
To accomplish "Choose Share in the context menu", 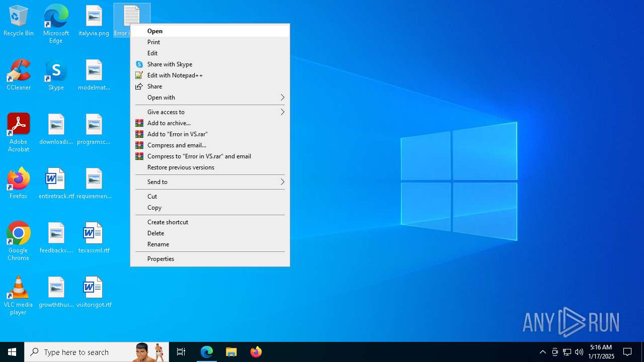I will (210, 86).
